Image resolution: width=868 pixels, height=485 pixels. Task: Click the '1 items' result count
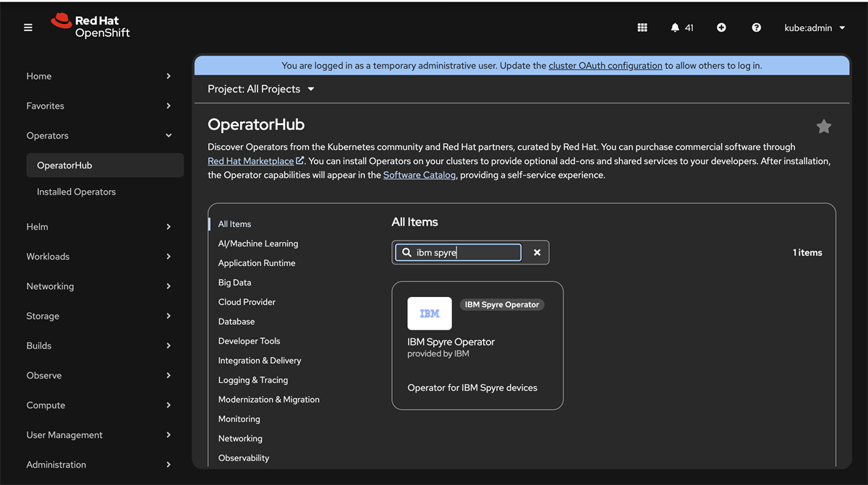click(x=807, y=252)
